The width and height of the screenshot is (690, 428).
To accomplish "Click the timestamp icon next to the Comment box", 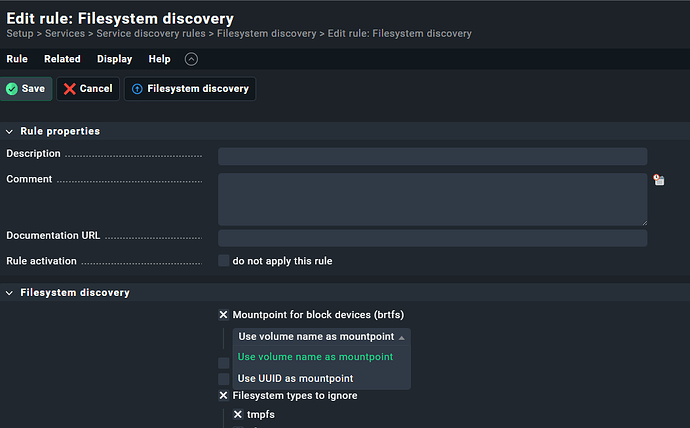I will (659, 180).
